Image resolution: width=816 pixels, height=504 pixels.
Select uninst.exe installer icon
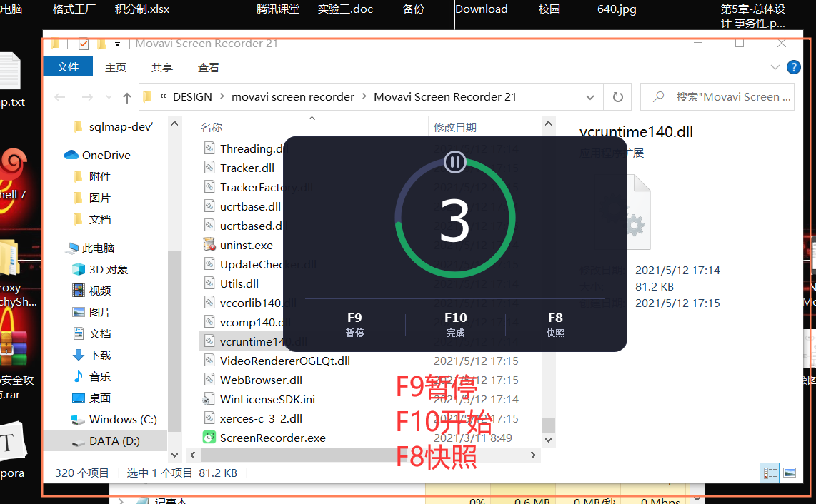pyautogui.click(x=209, y=245)
